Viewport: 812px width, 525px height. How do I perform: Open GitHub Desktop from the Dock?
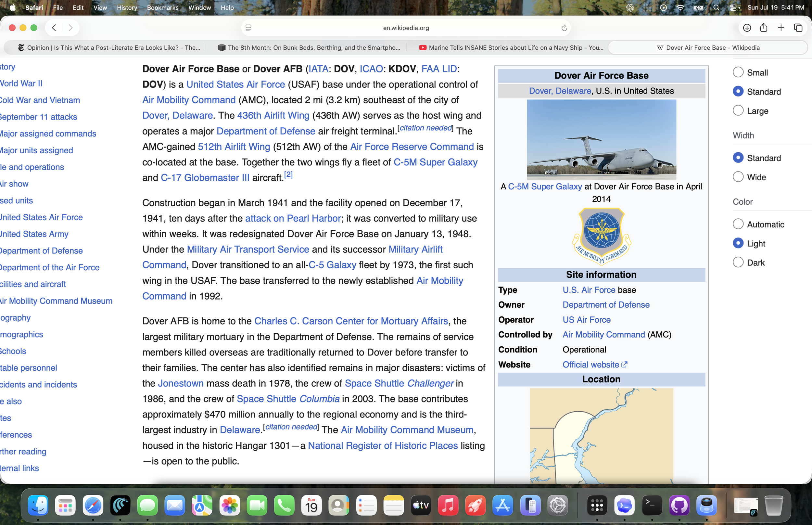click(679, 505)
